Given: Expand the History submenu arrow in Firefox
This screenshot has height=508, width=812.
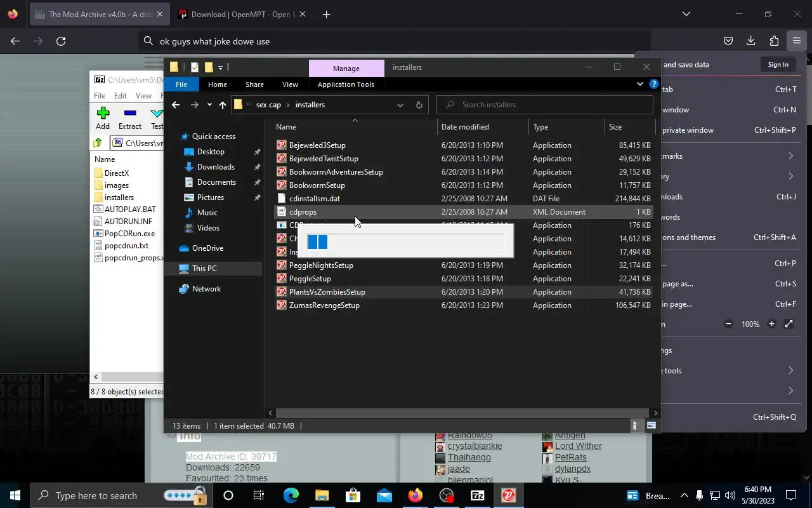Looking at the screenshot, I should click(x=790, y=176).
